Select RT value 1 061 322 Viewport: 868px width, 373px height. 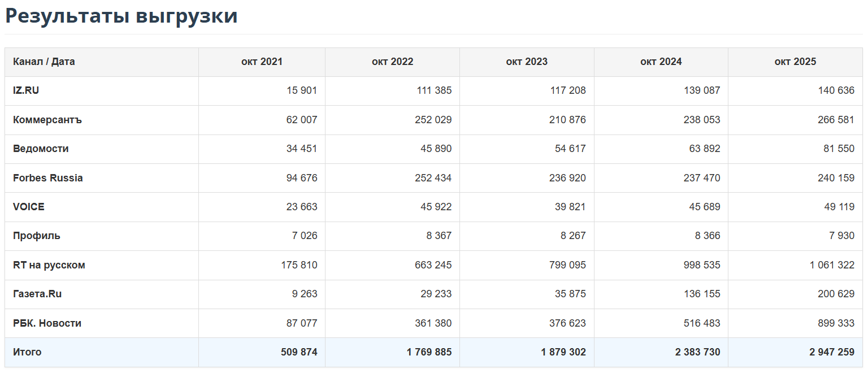(x=831, y=265)
